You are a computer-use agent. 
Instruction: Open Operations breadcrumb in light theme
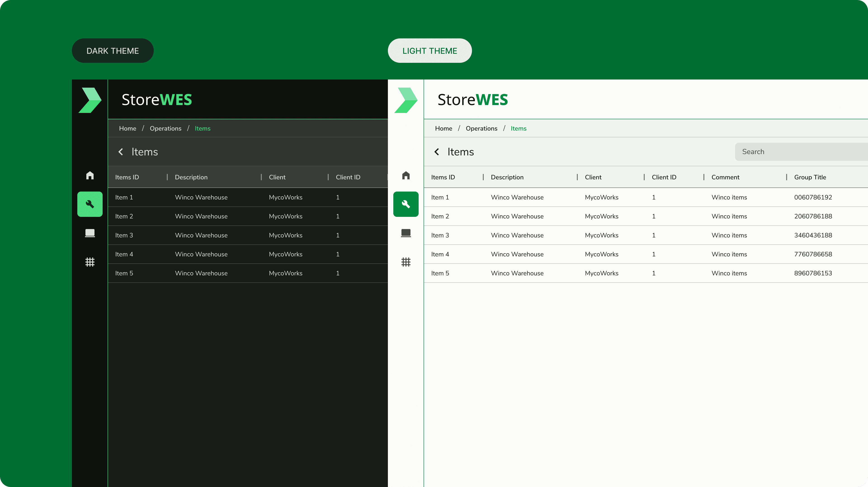pos(481,129)
